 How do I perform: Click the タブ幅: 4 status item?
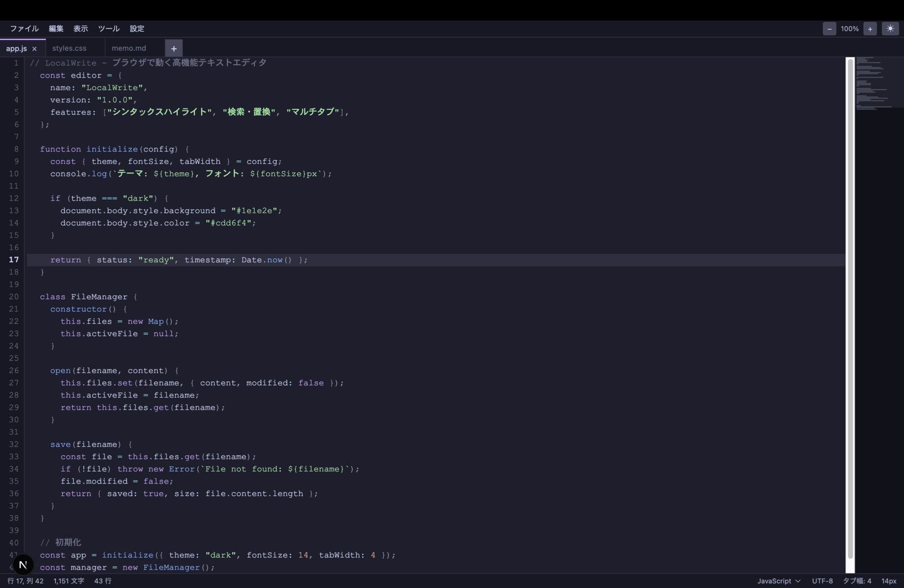tap(856, 581)
